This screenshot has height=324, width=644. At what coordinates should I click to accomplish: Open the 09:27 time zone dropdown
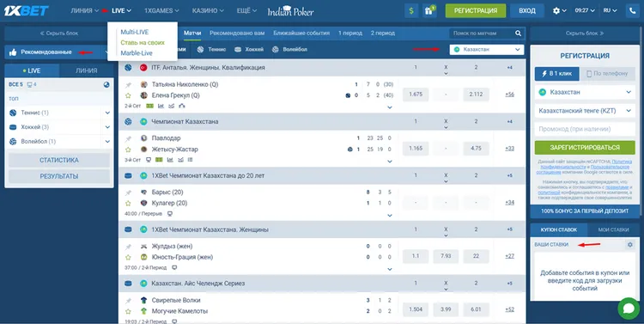tap(585, 11)
